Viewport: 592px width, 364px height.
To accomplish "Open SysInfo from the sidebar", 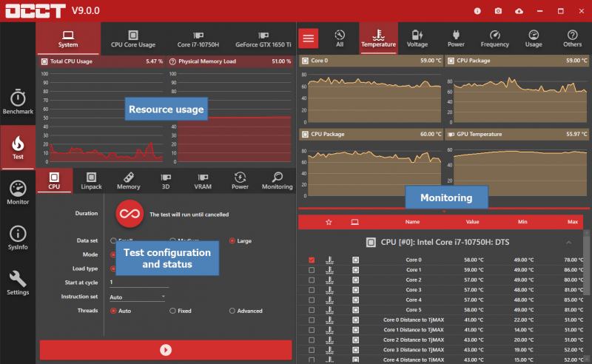I will [18, 238].
